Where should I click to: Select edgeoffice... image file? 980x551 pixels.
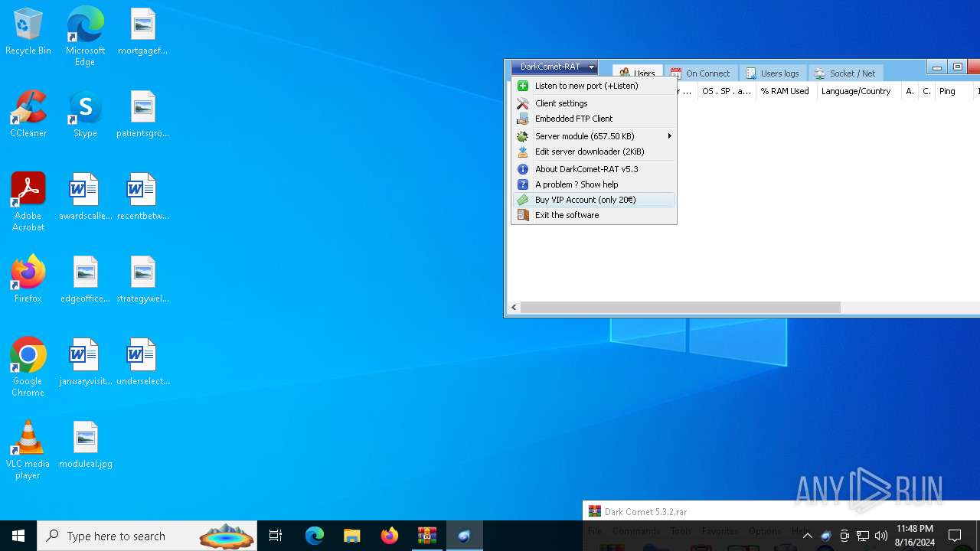[85, 280]
